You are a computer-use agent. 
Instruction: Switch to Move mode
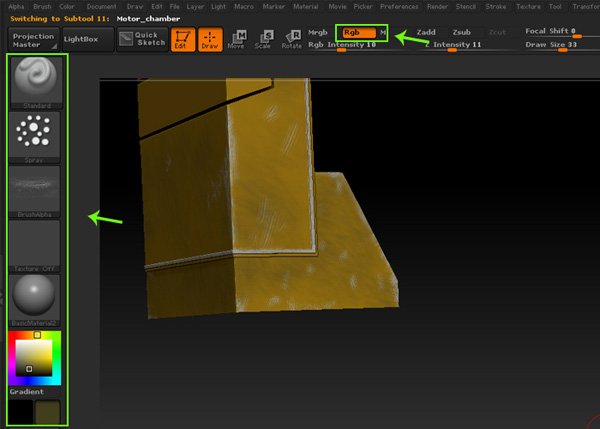(237, 39)
